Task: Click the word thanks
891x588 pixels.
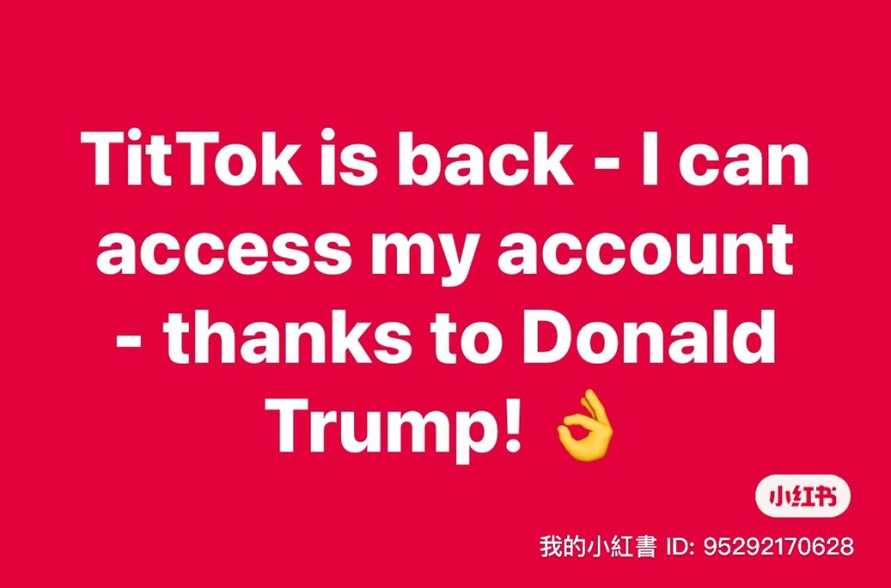Action: tap(288, 339)
